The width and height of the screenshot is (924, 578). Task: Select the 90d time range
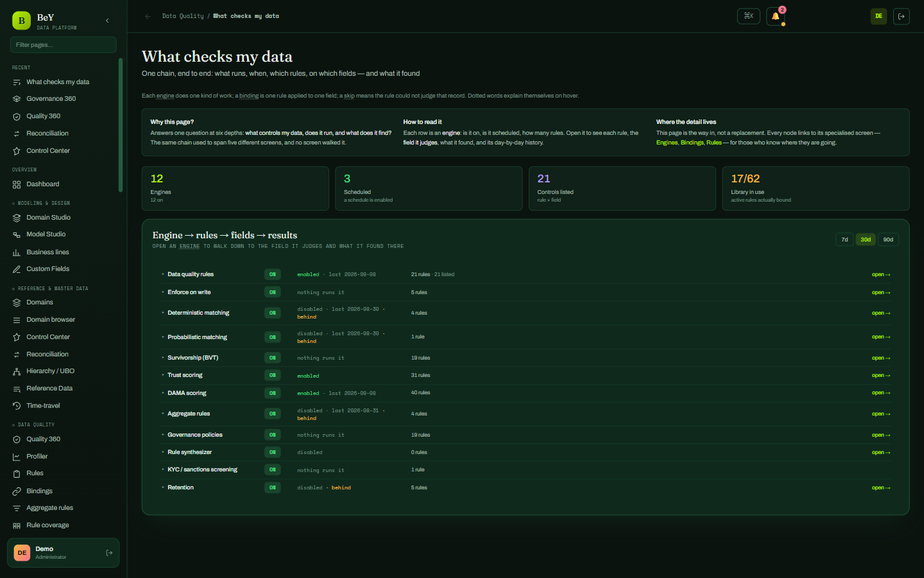coord(888,240)
